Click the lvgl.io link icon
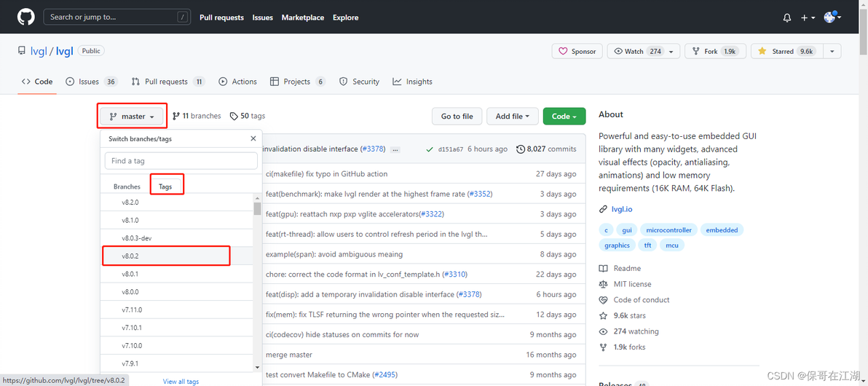The height and width of the screenshot is (386, 868). point(603,209)
